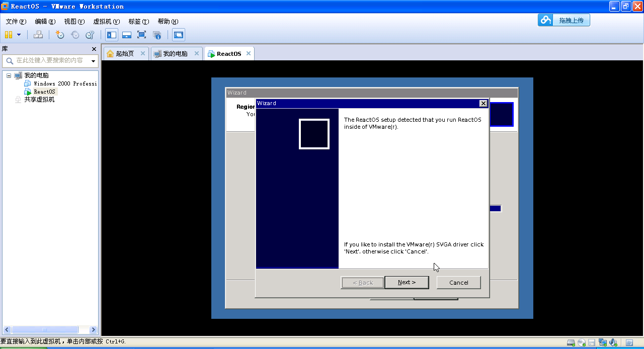Click the wizard's black logo image
644x349 pixels.
(x=314, y=134)
